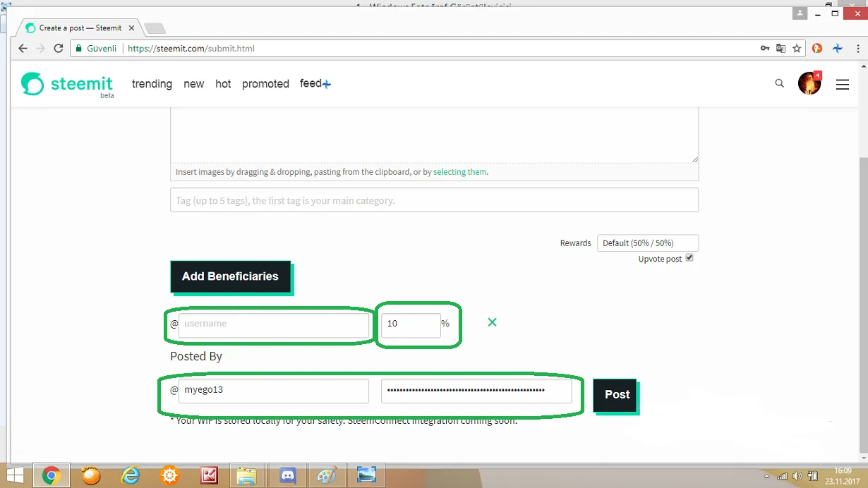Switch to Chrome in the taskbar
This screenshot has height=488, width=868.
click(50, 476)
